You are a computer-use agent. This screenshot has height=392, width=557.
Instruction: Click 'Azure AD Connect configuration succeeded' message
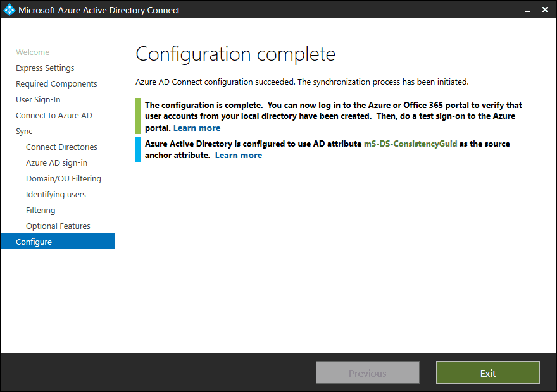point(302,82)
